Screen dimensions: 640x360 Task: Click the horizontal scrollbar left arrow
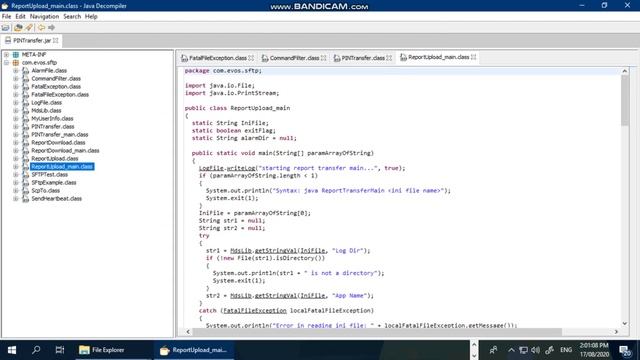pyautogui.click(x=188, y=332)
